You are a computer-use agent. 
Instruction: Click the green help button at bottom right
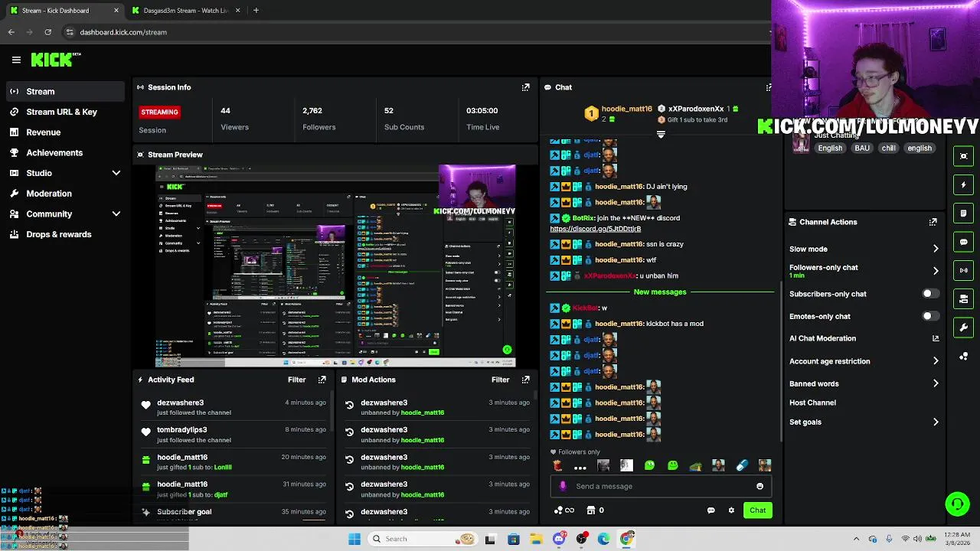tap(957, 504)
